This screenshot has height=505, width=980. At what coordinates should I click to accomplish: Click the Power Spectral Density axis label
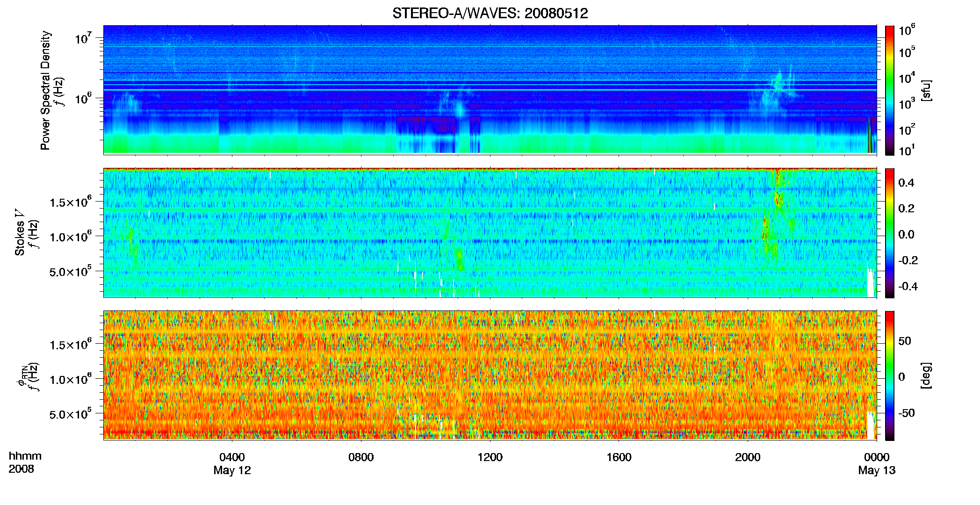point(45,90)
